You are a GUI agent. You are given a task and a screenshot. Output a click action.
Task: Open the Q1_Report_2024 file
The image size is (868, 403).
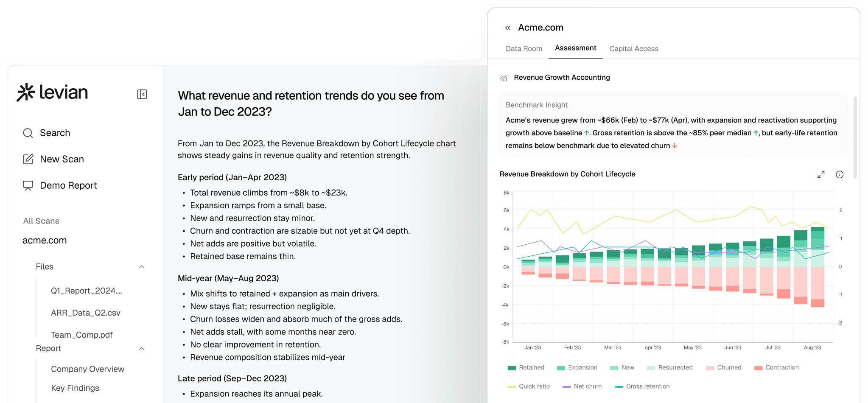pos(87,291)
